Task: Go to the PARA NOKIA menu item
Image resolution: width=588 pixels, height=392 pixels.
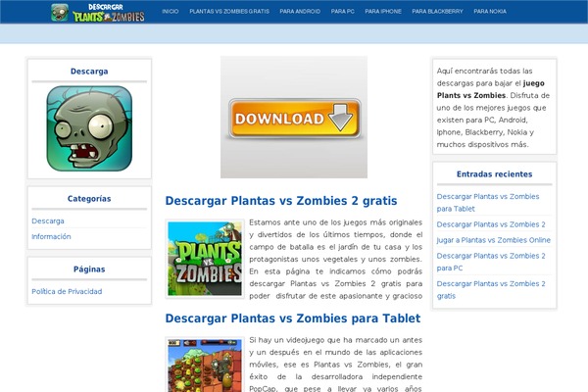Action: point(490,12)
